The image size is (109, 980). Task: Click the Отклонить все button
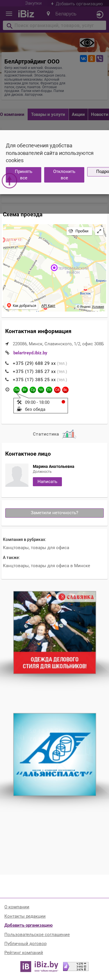[x=64, y=175]
